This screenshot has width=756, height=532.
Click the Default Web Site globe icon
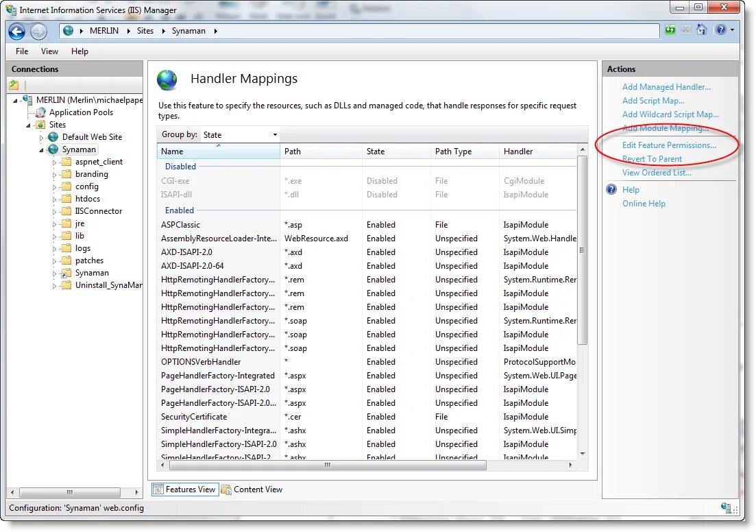[53, 137]
